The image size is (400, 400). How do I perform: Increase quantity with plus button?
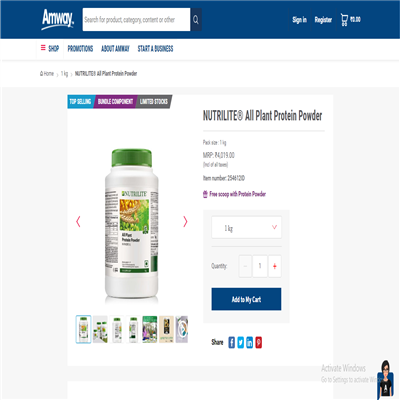(274, 266)
